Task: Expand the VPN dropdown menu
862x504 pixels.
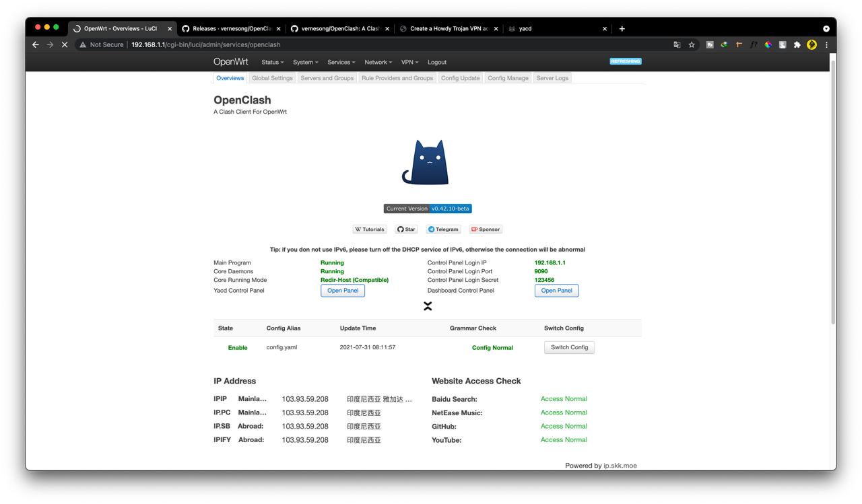Action: coord(409,62)
